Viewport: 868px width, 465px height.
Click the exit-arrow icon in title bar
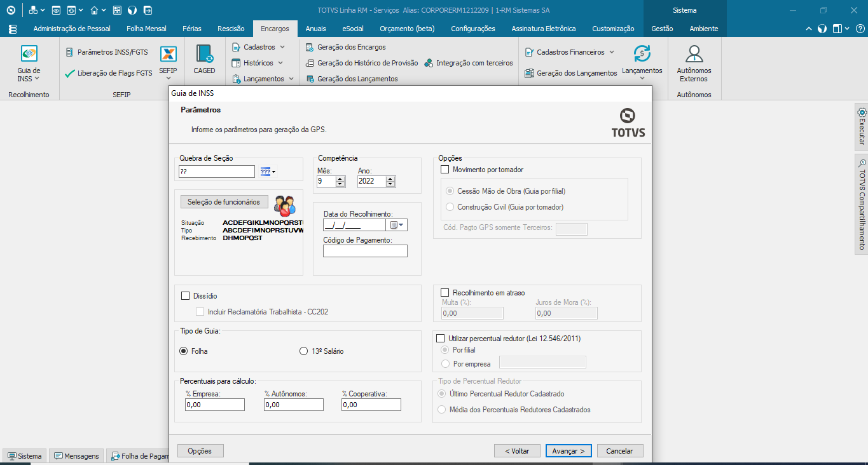148,10
